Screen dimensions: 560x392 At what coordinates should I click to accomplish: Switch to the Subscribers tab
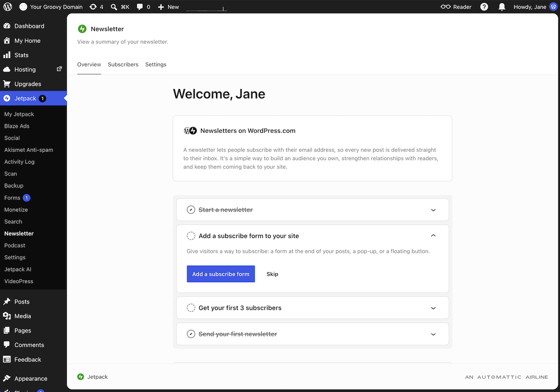click(123, 64)
